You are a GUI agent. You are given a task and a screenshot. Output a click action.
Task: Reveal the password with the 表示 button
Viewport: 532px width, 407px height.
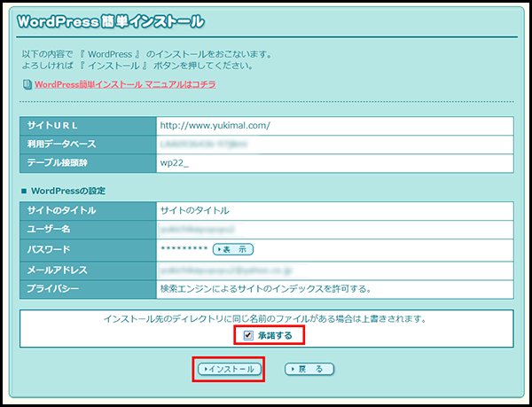click(x=233, y=249)
